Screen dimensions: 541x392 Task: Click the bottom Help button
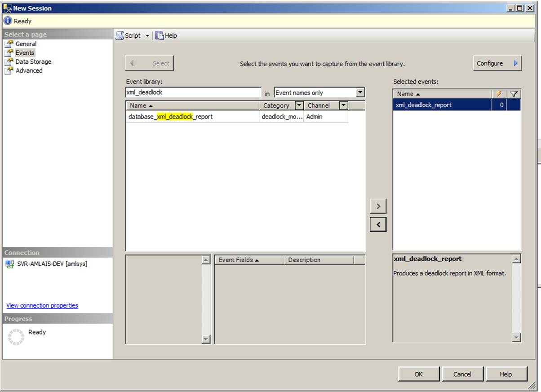pos(506,374)
